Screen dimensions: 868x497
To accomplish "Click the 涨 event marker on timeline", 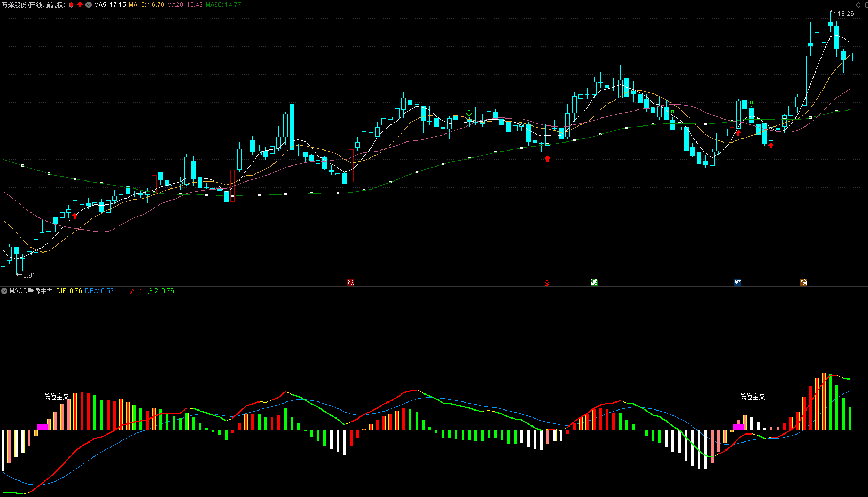I will pos(350,282).
